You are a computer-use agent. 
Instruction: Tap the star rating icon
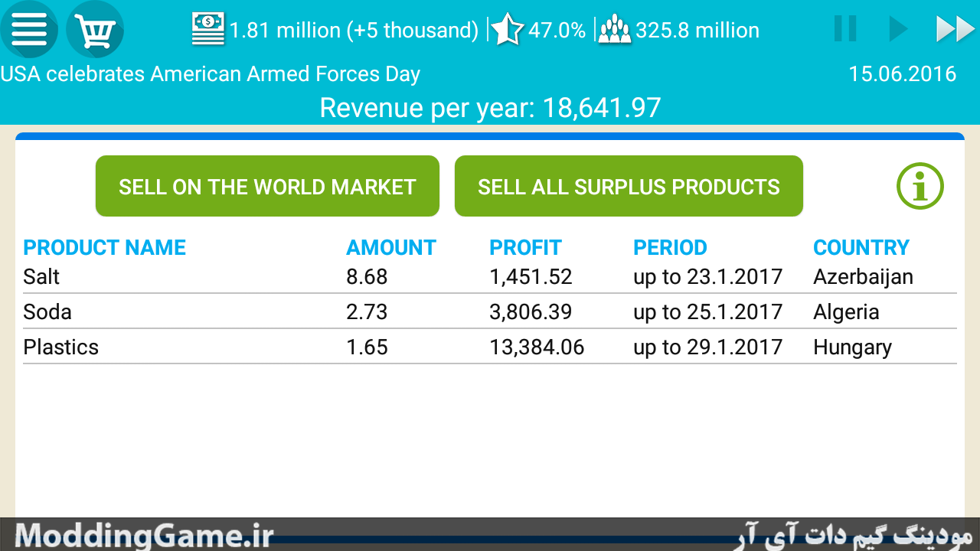pos(507,30)
